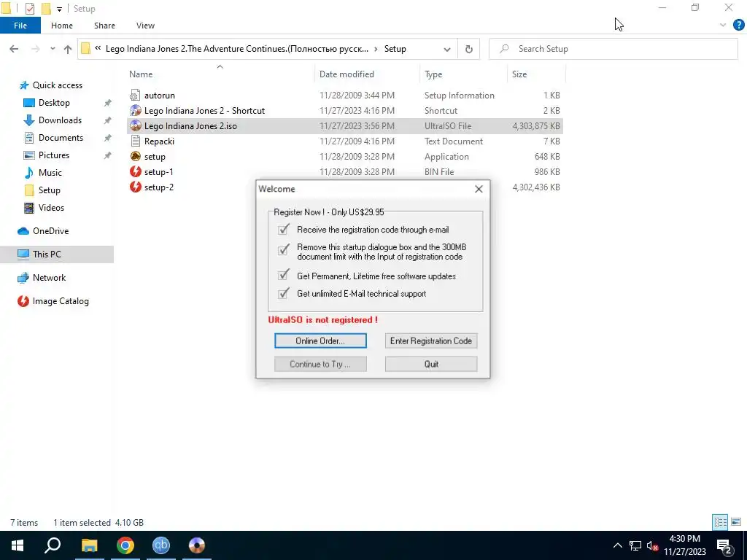747x560 pixels.
Task: Open qBittorrent from the taskbar
Action: [x=161, y=545]
